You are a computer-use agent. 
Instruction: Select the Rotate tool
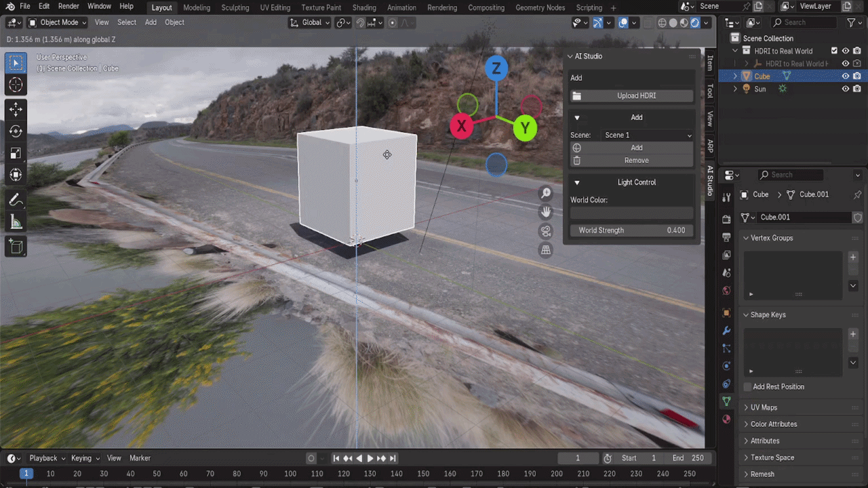pyautogui.click(x=16, y=131)
